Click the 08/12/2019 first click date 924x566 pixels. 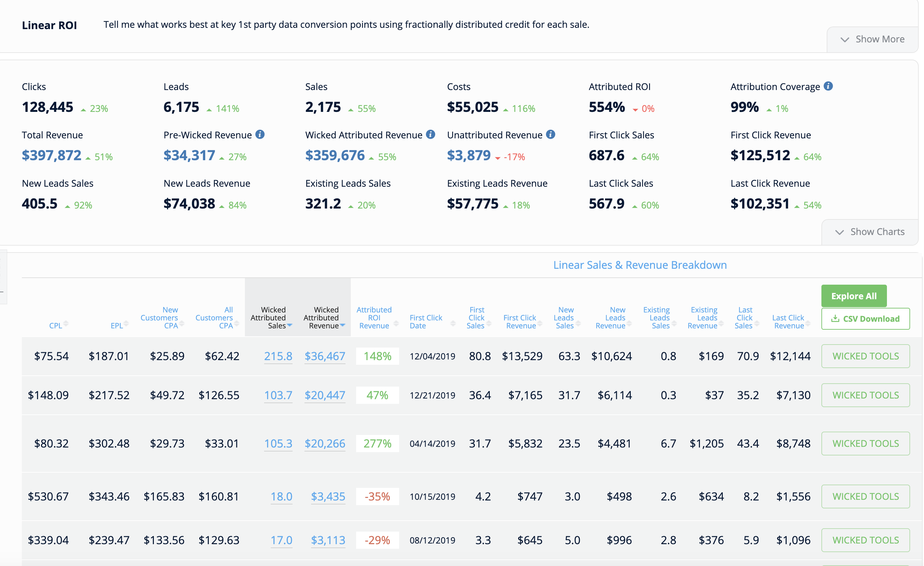click(x=432, y=540)
